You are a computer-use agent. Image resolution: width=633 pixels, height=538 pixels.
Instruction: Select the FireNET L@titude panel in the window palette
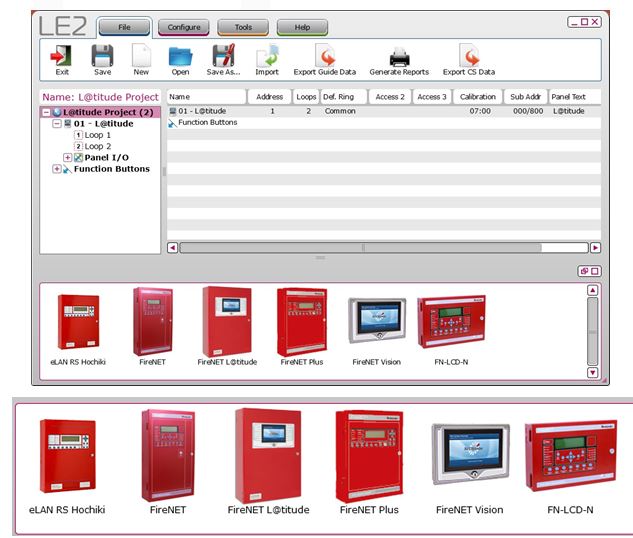click(x=227, y=322)
